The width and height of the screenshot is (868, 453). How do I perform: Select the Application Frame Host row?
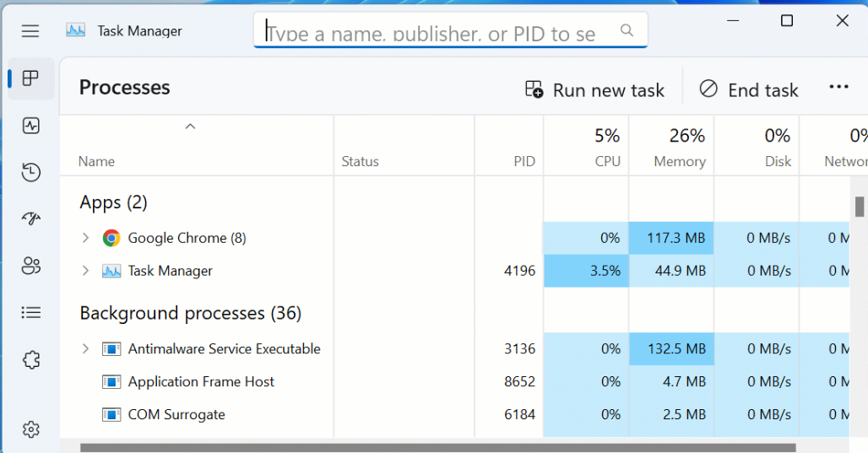454,381
